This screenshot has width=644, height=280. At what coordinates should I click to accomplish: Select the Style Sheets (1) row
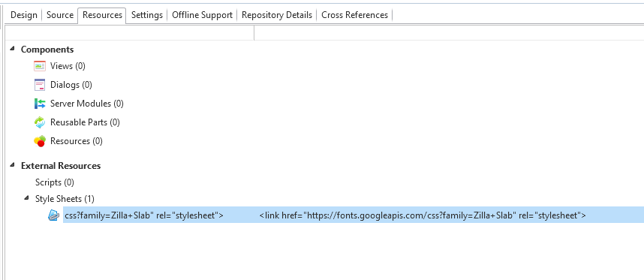click(65, 199)
